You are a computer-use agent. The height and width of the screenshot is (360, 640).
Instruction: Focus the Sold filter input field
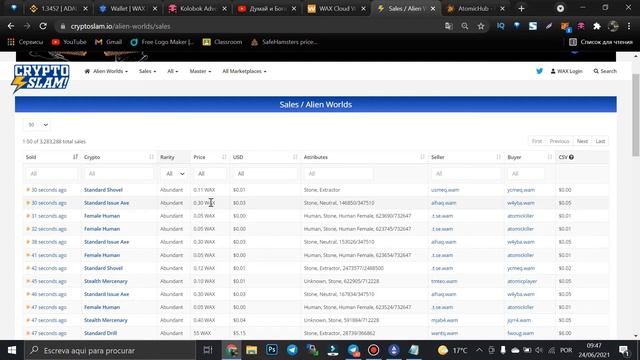tap(51, 174)
